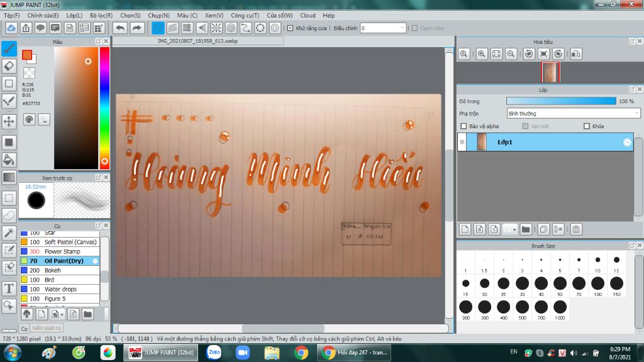The height and width of the screenshot is (362, 644).
Task: Click the Undo arrow in toolbar
Action: 120,28
